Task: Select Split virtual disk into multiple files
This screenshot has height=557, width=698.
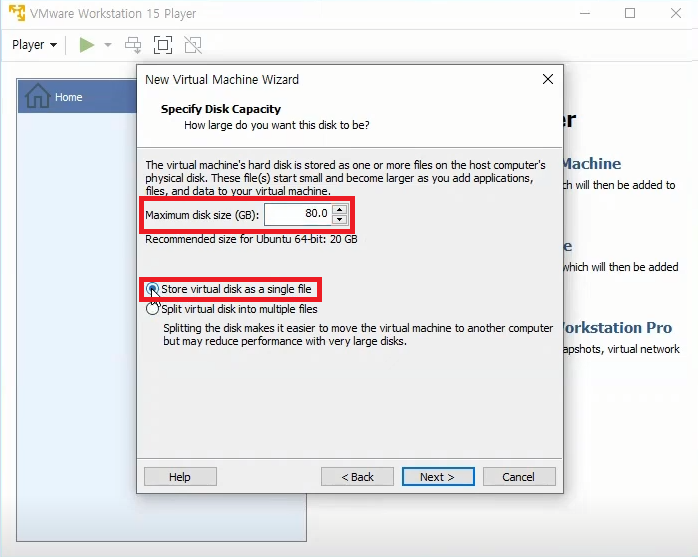Action: 231,309
